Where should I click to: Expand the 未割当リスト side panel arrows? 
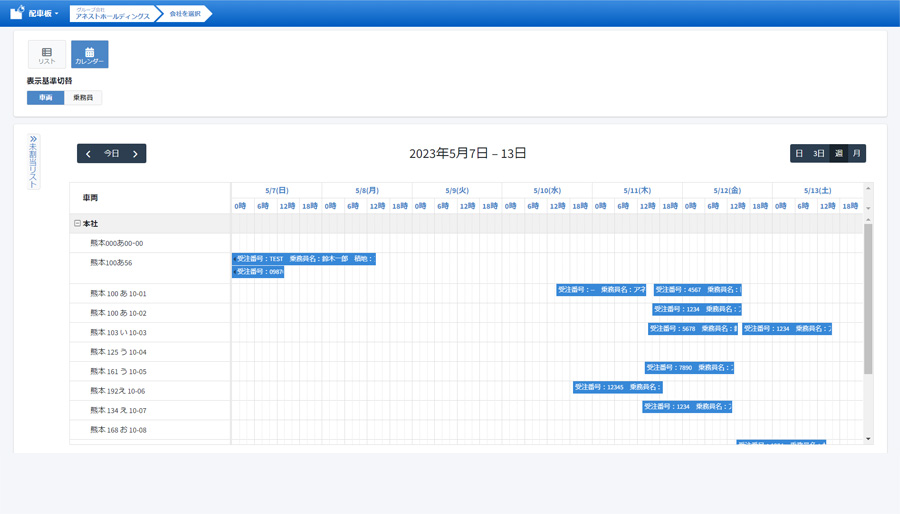coord(33,139)
